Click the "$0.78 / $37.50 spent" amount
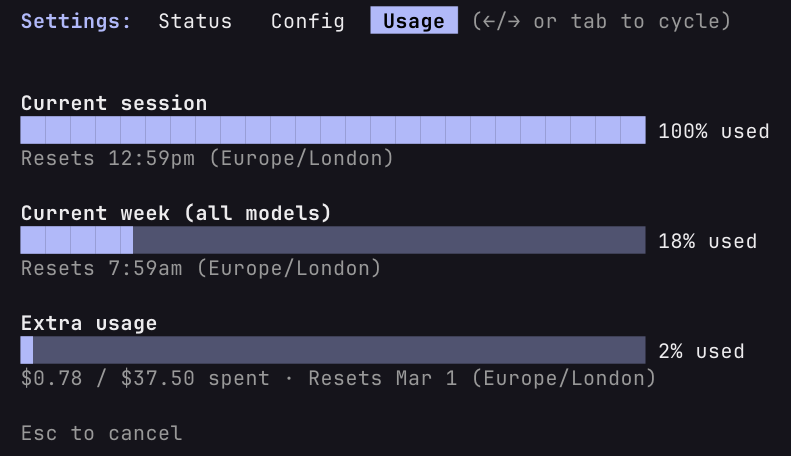Screen dimensions: 791x456 pos(145,378)
